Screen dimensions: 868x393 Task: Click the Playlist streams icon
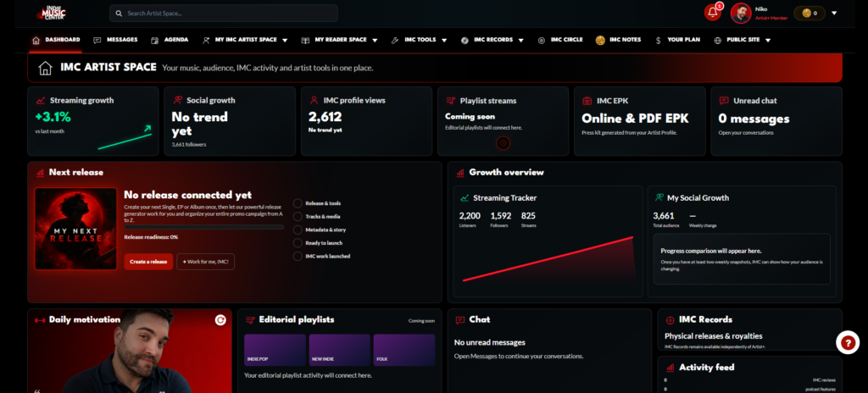451,101
